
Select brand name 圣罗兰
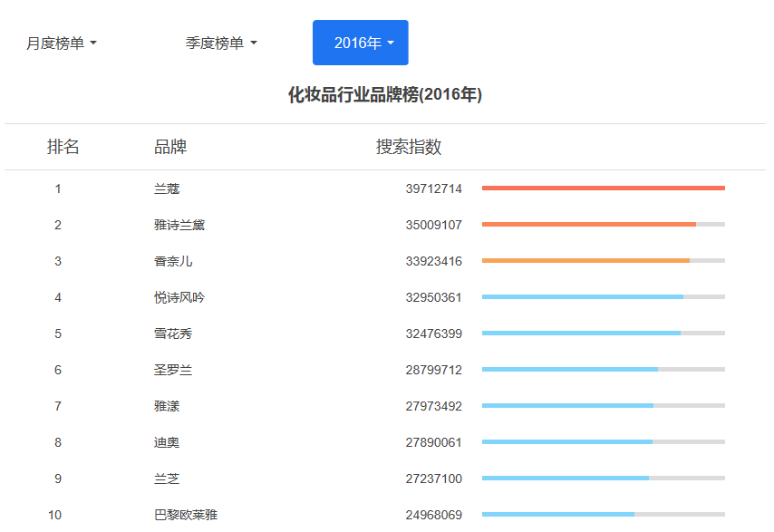pyautogui.click(x=173, y=370)
